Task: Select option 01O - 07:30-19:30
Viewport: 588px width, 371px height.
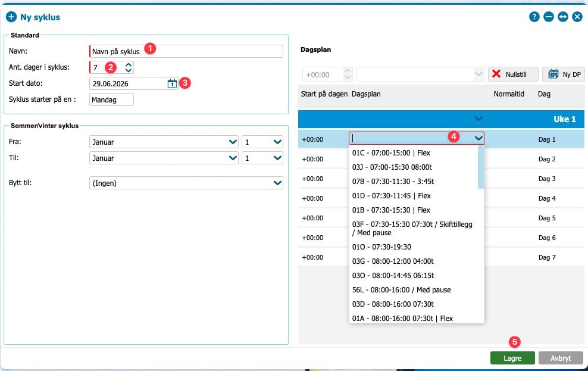Action: click(x=381, y=247)
